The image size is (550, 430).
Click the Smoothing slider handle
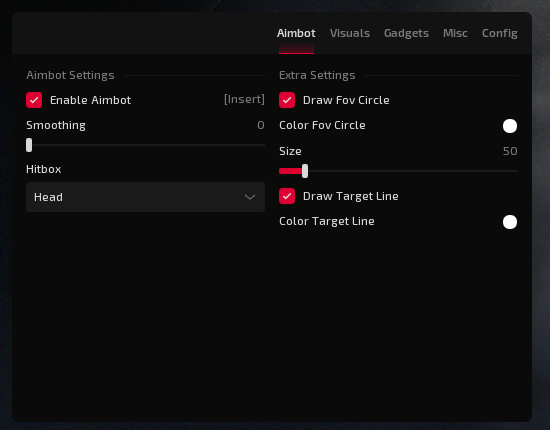pos(29,145)
